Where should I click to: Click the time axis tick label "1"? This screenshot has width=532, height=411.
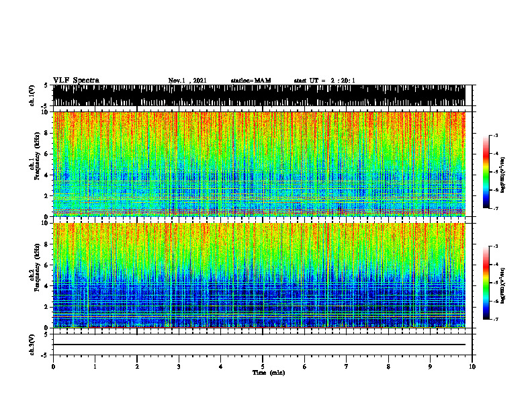click(95, 367)
